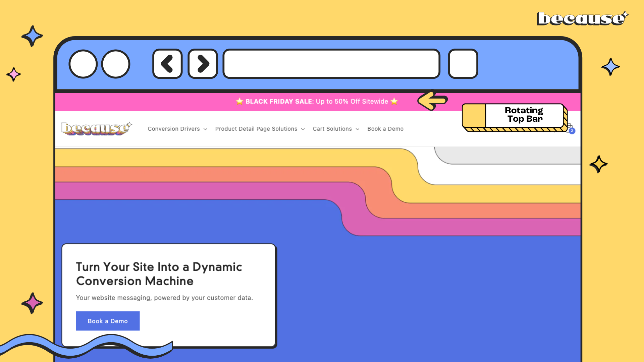Click the Rotating Top Bar label text

click(x=524, y=115)
